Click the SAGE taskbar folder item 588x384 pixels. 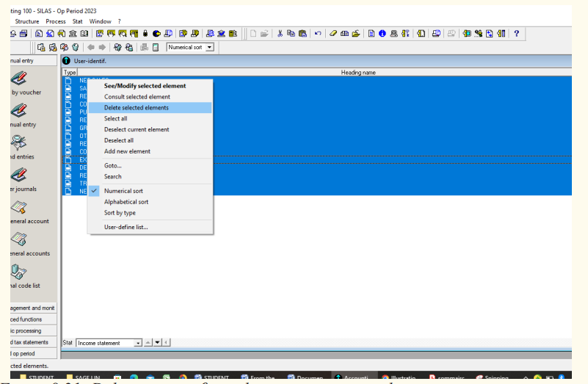tap(83, 377)
